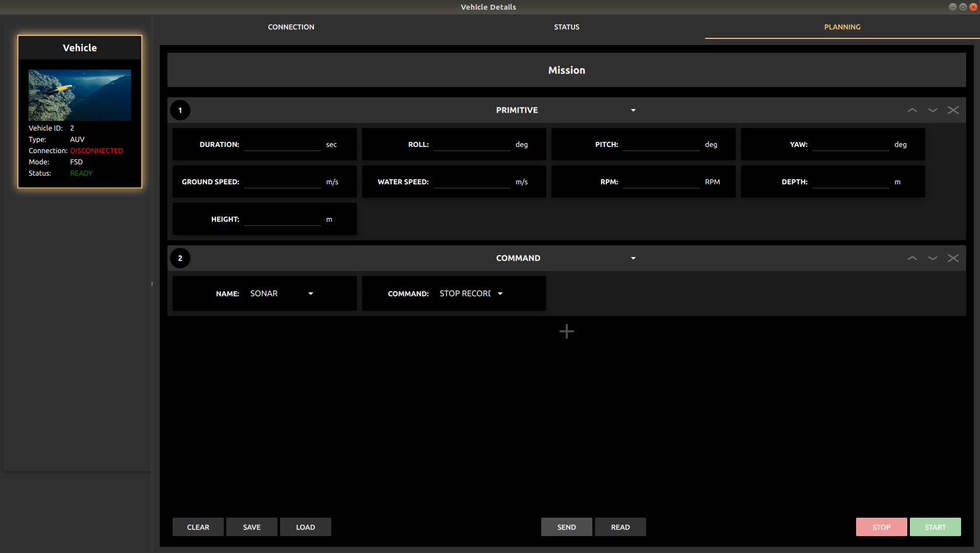The height and width of the screenshot is (553, 980).
Task: Open the COMMAND dropdown showing STOP RECORD
Action: point(471,293)
